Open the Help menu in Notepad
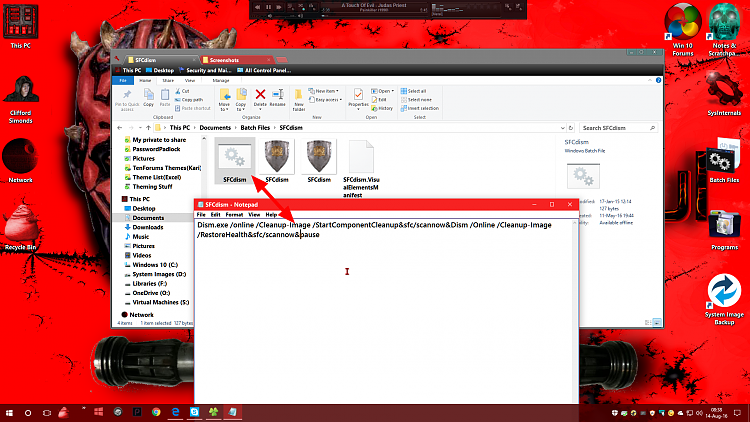The width and height of the screenshot is (750, 422). tap(271, 215)
